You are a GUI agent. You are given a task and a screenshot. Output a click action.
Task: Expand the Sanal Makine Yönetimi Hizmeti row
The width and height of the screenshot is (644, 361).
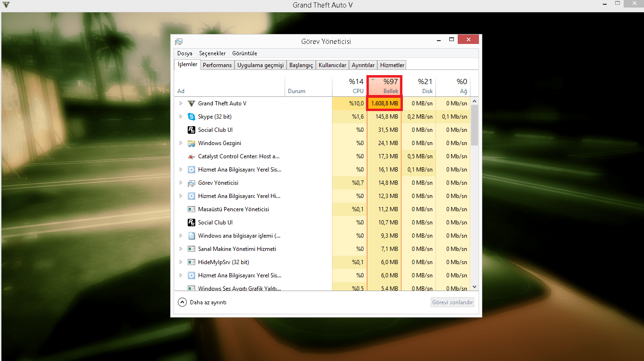point(181,249)
